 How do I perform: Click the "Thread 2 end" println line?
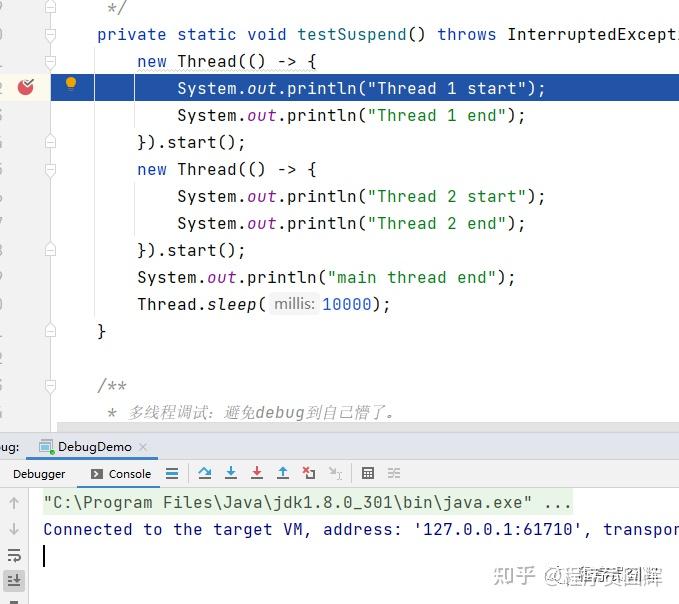tap(351, 223)
